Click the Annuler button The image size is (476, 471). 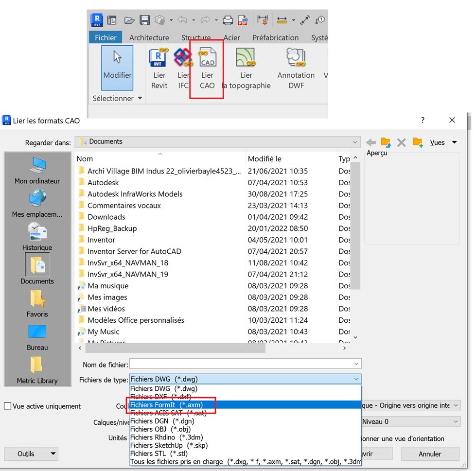click(x=430, y=454)
